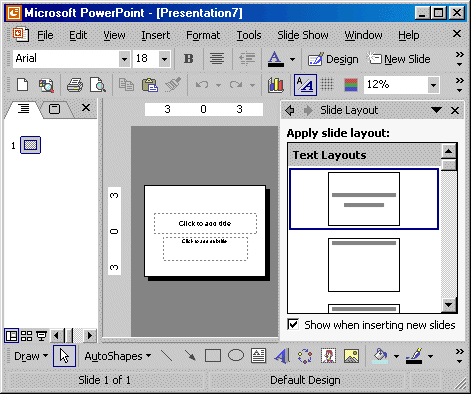Show more Formatting toolbar options chevron

point(459,59)
